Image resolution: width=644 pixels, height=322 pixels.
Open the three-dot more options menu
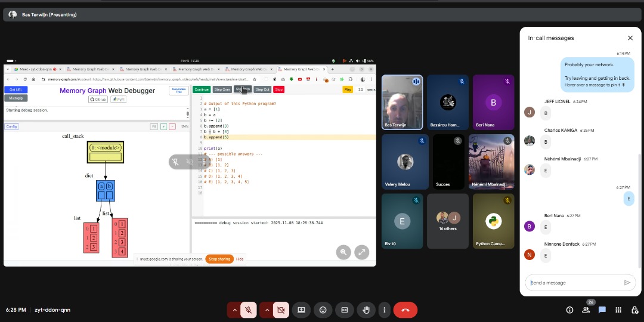click(x=385, y=310)
